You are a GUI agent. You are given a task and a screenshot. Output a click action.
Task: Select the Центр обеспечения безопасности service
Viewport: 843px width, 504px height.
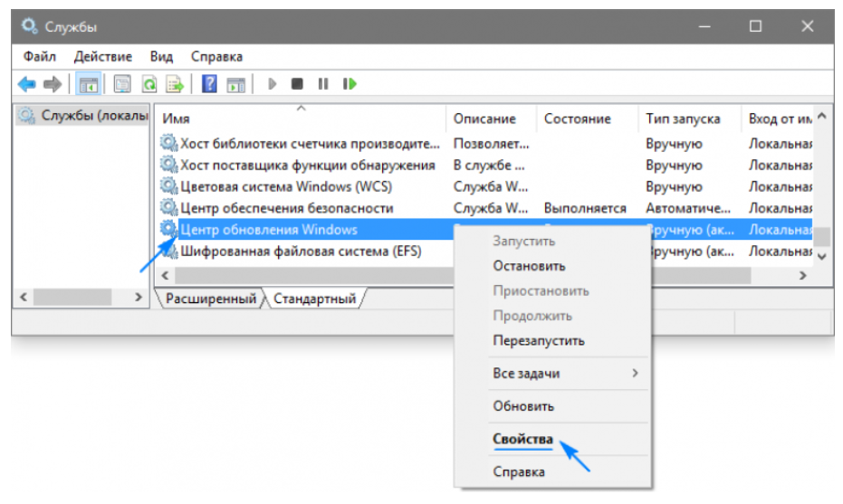287,208
